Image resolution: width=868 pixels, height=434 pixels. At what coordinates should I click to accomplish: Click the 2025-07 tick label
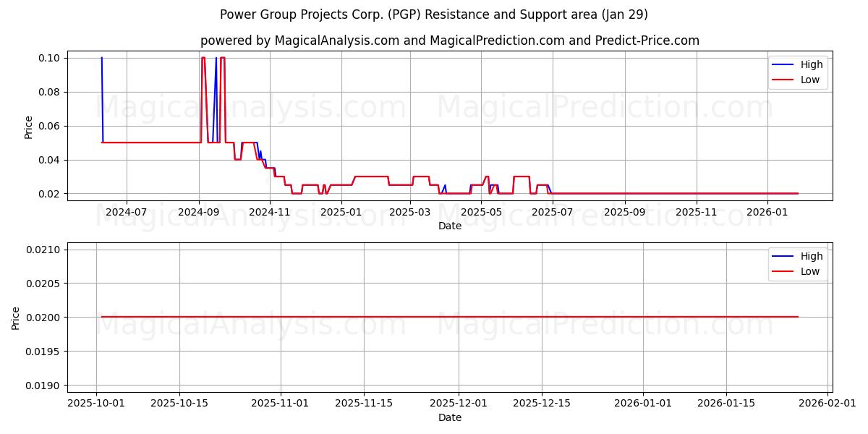coord(553,213)
